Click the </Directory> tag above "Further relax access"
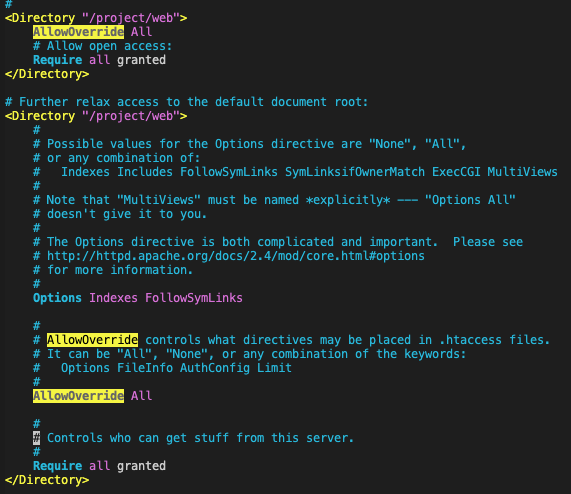The height and width of the screenshot is (494, 571). 47,74
